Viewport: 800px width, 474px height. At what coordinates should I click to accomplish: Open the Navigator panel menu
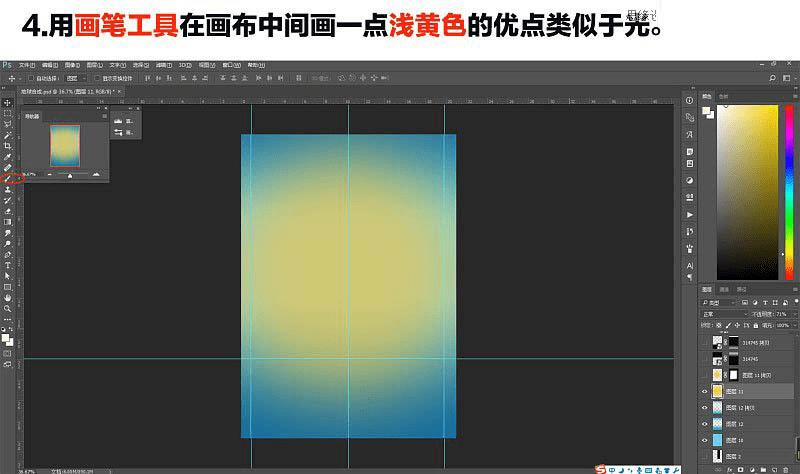tap(104, 116)
